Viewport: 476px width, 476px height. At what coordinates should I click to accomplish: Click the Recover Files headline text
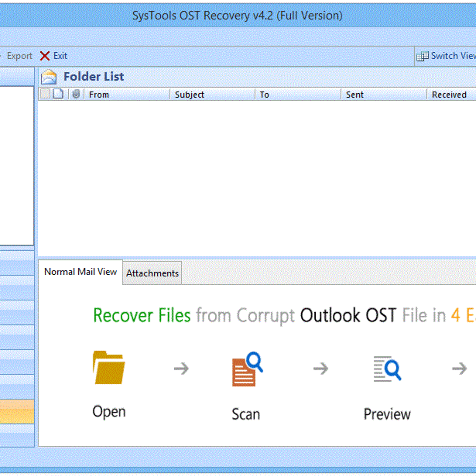[142, 315]
